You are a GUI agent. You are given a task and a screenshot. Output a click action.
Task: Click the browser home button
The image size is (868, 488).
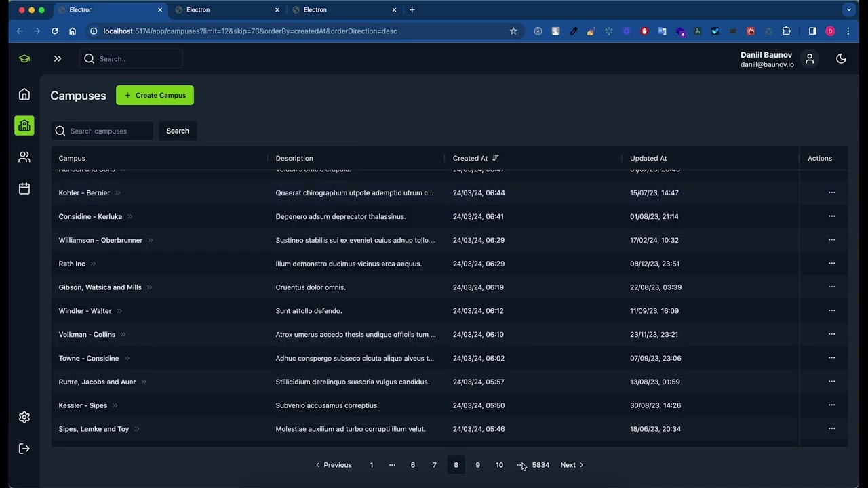tap(73, 31)
